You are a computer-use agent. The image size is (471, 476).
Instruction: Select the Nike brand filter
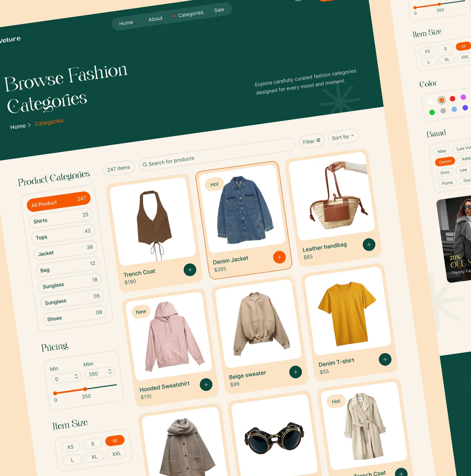click(x=442, y=151)
